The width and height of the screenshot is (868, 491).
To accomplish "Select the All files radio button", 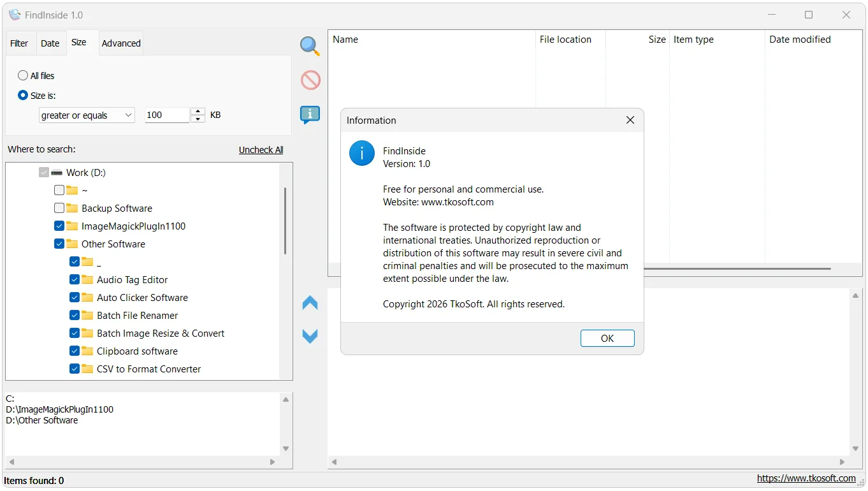I will click(23, 75).
